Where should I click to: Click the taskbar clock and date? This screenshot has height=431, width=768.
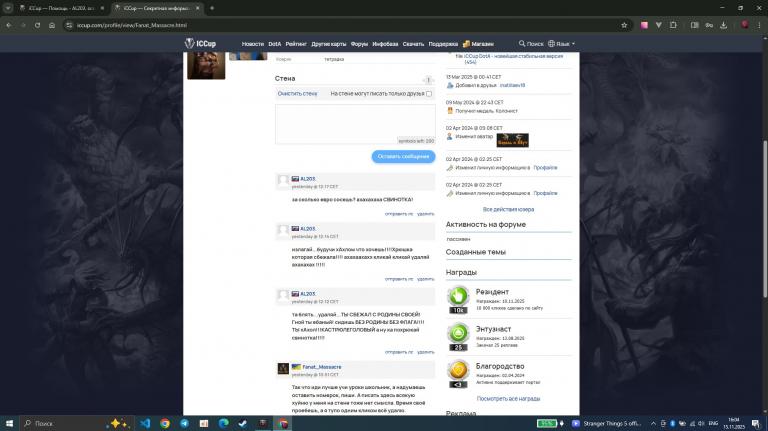734,423
